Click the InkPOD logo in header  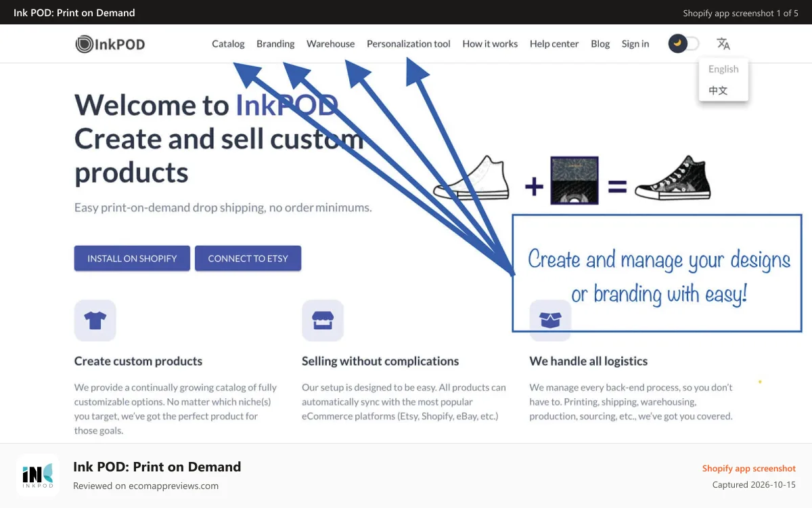(x=110, y=45)
